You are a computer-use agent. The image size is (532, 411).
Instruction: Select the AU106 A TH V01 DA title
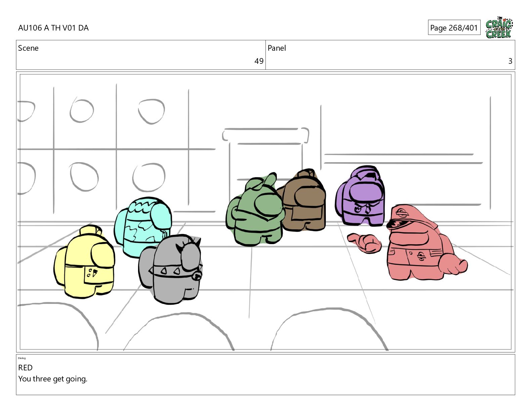click(x=53, y=28)
